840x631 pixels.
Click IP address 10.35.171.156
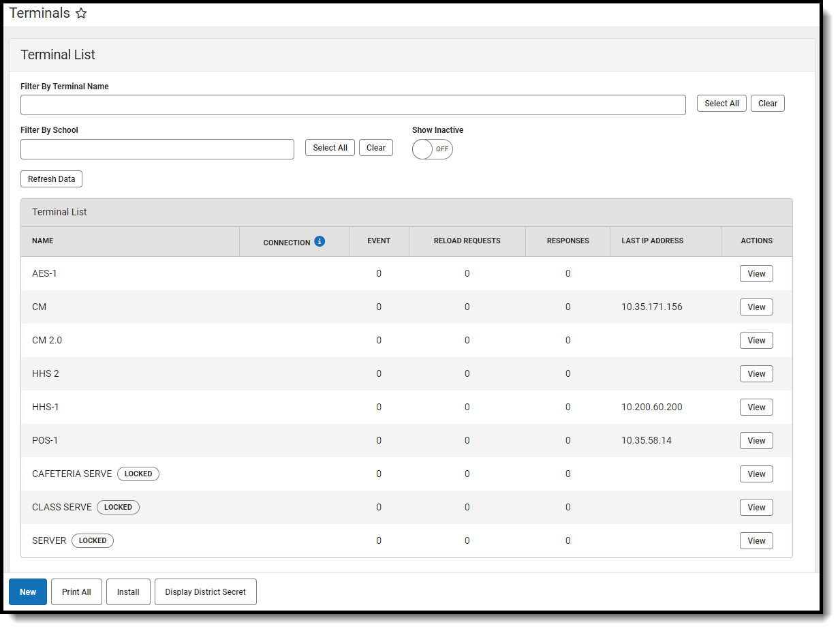(x=652, y=307)
